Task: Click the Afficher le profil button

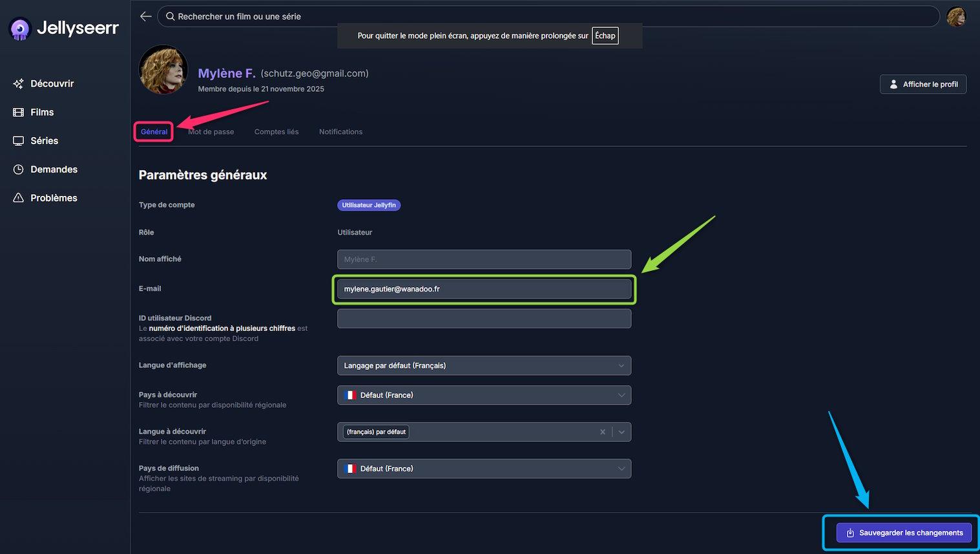Action: pos(923,84)
